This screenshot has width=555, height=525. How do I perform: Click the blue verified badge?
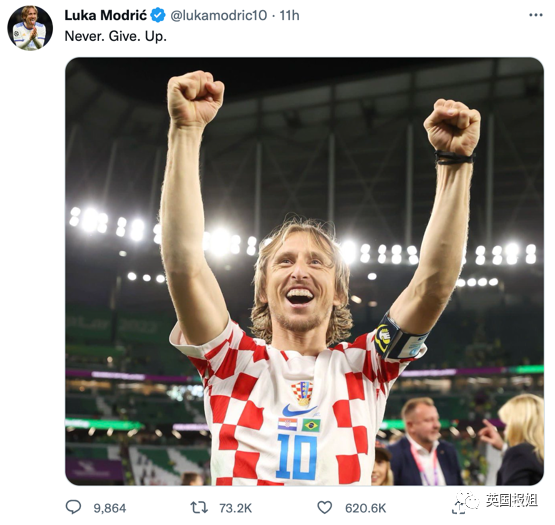tap(158, 16)
